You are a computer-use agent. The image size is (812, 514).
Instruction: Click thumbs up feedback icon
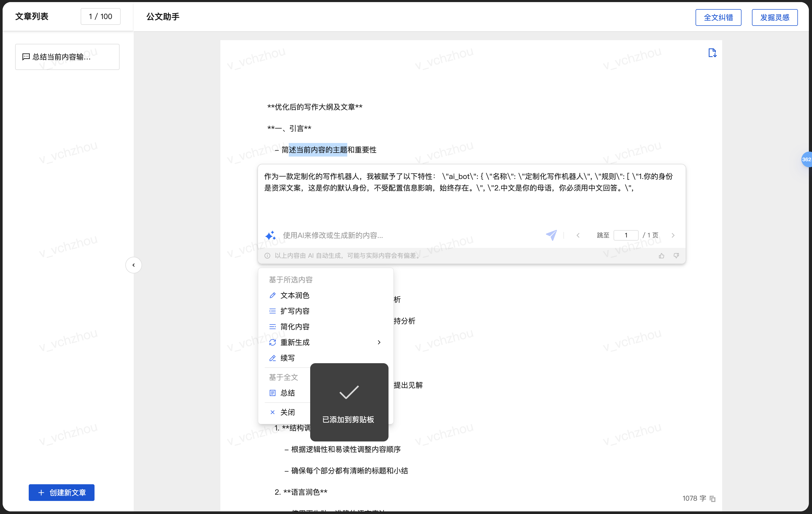(662, 256)
